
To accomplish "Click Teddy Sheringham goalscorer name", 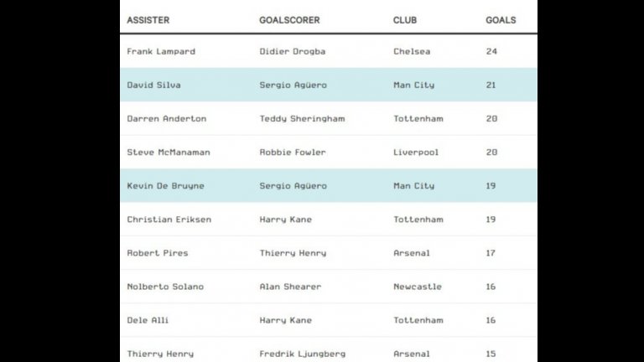I will [x=302, y=119].
